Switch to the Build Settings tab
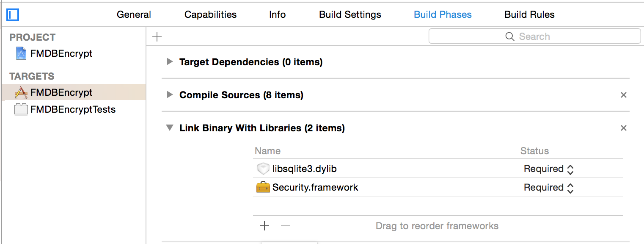 [350, 15]
